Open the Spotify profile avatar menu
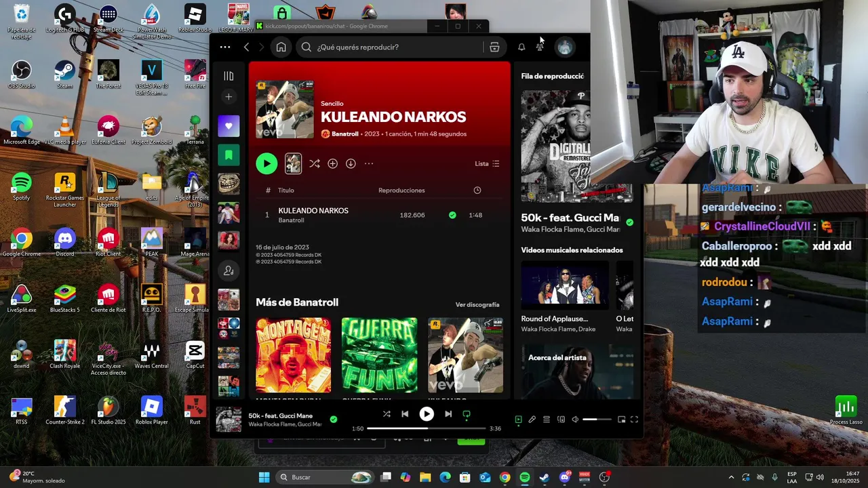868x488 pixels. [x=564, y=47]
